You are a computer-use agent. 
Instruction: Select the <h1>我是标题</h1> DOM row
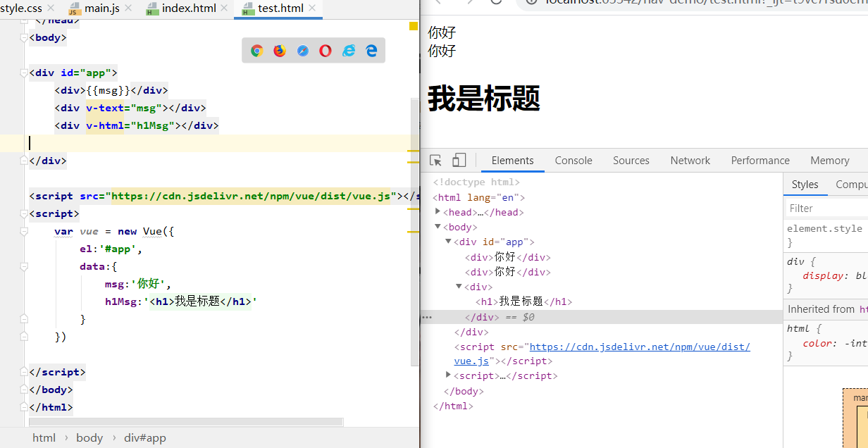point(523,301)
